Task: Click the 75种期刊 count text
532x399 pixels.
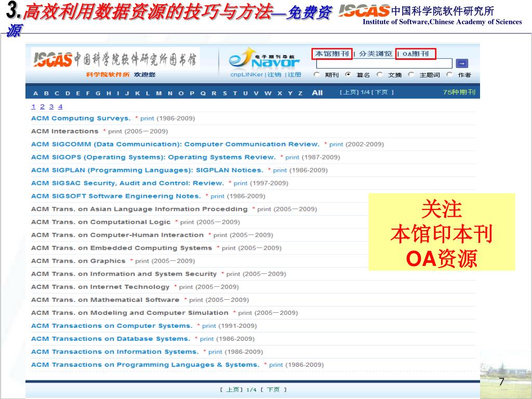Action: click(x=459, y=92)
